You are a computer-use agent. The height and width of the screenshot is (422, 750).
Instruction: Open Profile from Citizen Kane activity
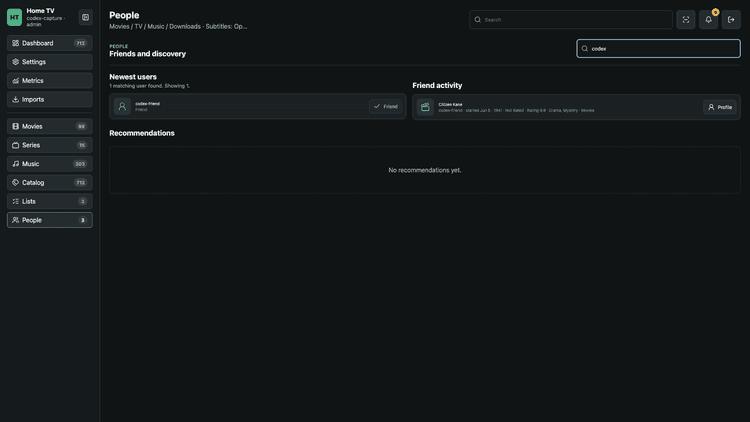pos(720,107)
